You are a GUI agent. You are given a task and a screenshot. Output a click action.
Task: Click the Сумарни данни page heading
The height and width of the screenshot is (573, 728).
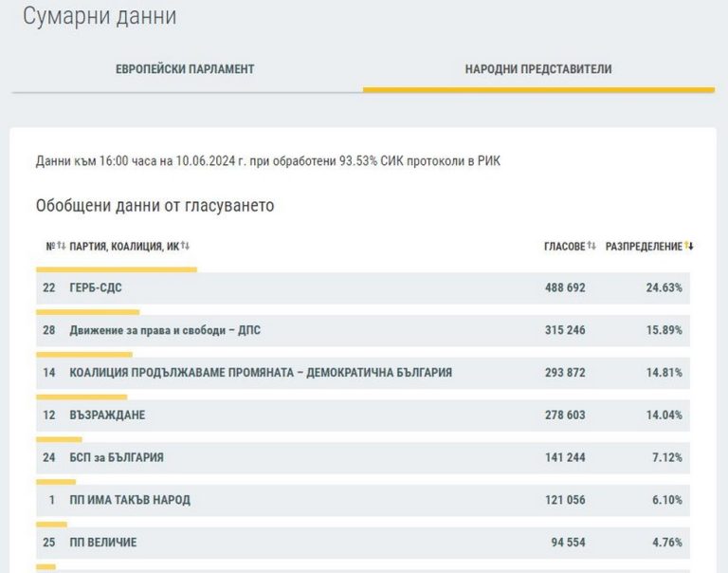[100, 16]
